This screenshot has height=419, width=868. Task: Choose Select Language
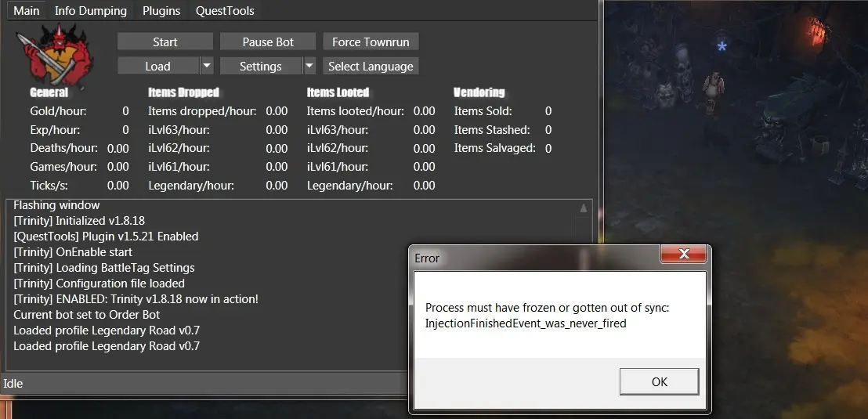click(x=371, y=66)
